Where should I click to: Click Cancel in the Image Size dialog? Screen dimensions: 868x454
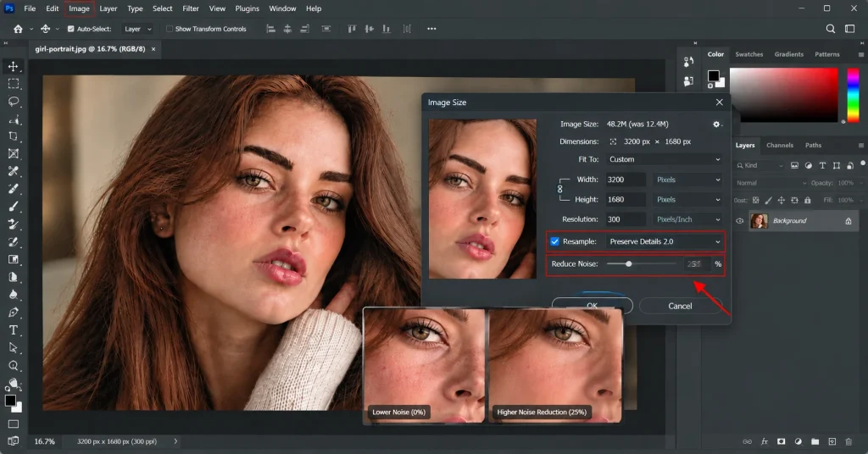point(680,307)
